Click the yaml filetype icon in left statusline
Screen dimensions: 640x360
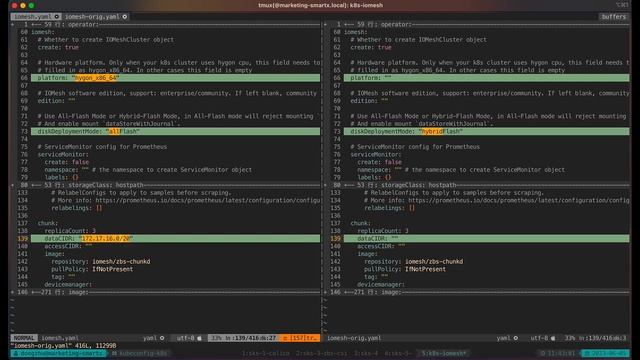[x=162, y=338]
